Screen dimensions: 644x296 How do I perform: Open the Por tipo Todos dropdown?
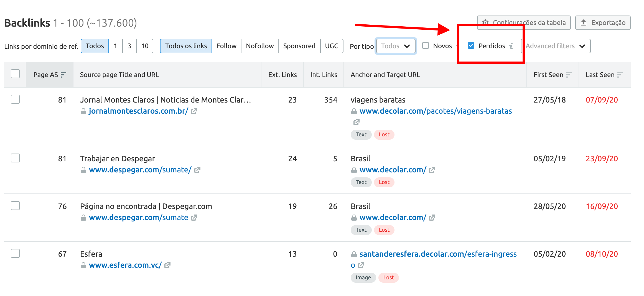tap(396, 46)
